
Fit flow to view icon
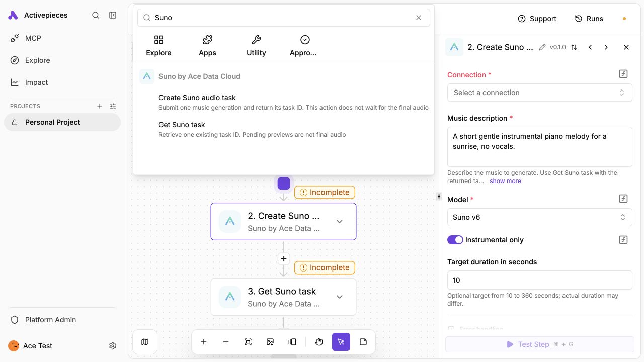[x=248, y=342]
